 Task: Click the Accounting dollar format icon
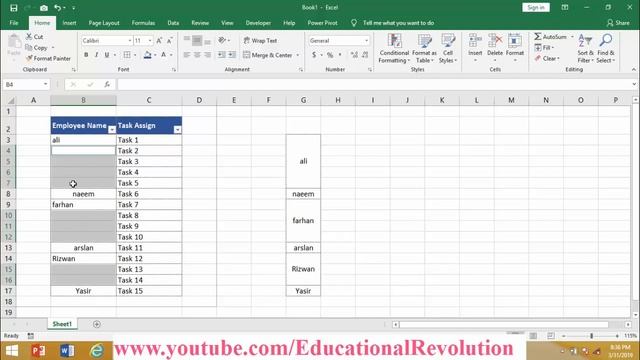314,55
